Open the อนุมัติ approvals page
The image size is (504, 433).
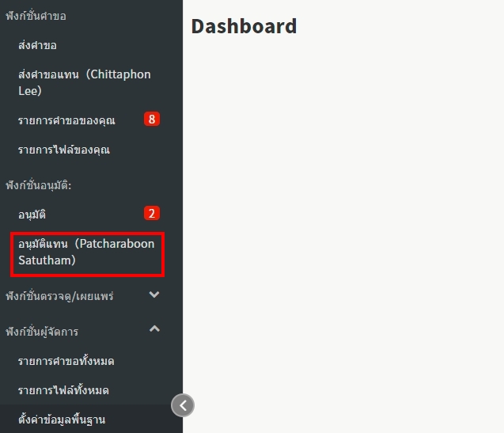tap(37, 214)
